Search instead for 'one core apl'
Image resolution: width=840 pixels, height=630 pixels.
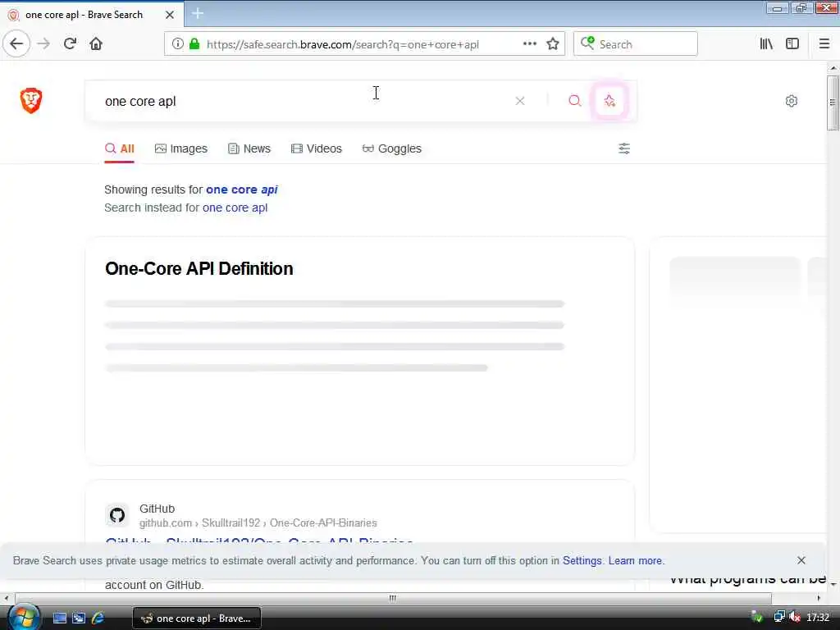pyautogui.click(x=235, y=208)
